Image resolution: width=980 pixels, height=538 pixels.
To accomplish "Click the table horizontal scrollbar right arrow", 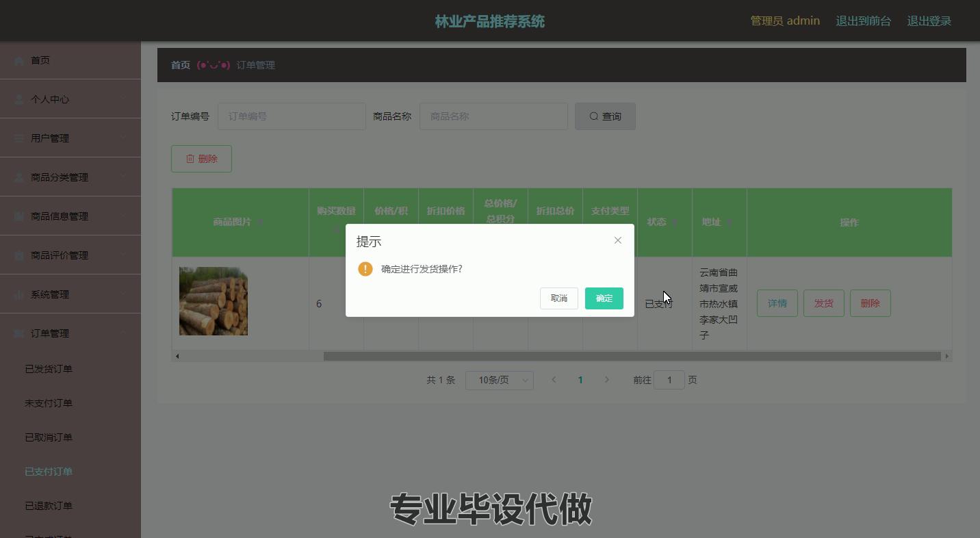I will point(947,356).
